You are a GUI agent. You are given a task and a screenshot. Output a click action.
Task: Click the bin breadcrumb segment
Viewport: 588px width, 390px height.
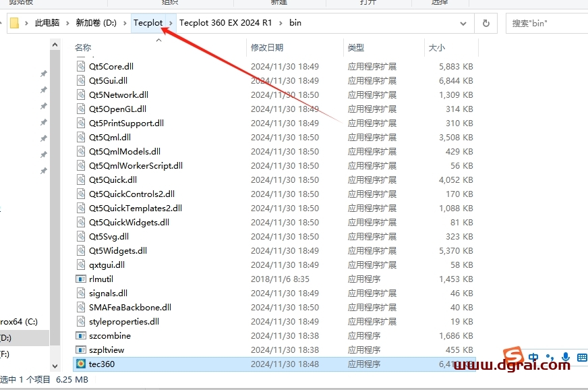pyautogui.click(x=295, y=23)
